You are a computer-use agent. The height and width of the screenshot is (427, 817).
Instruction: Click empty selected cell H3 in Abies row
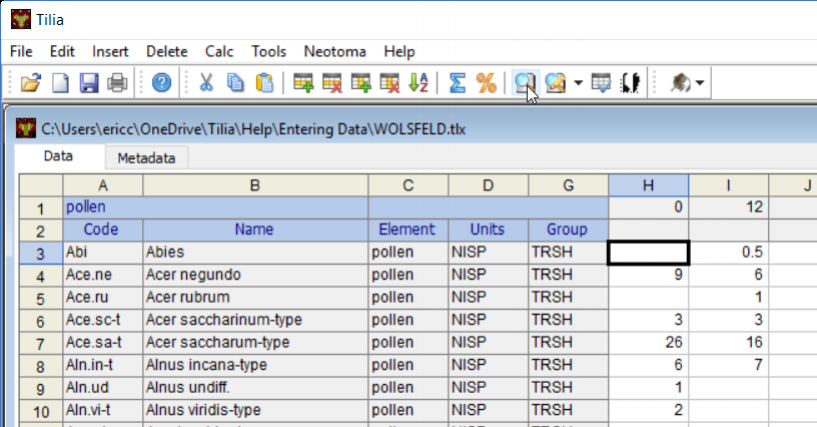648,253
